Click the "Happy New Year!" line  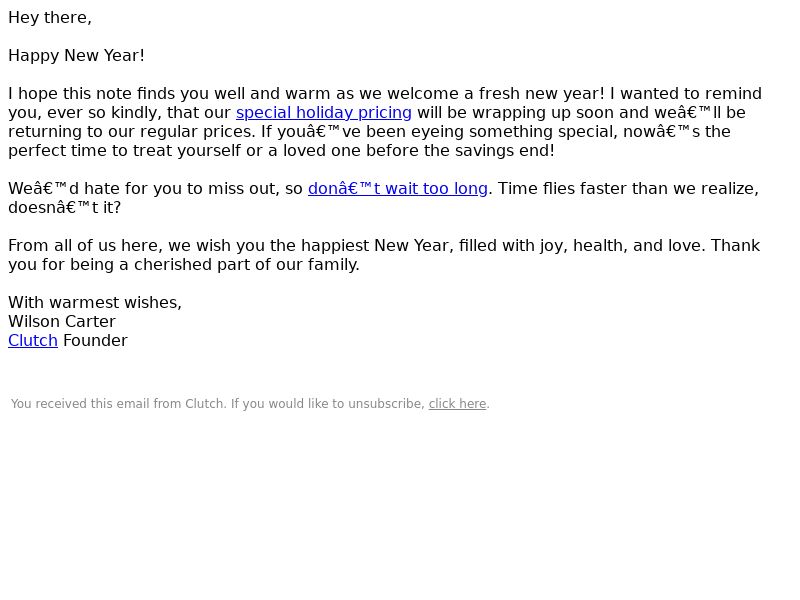77,56
